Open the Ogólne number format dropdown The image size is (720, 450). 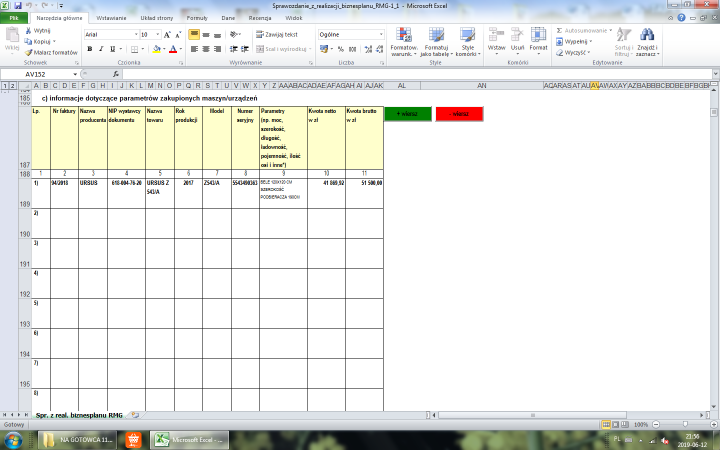tap(383, 34)
